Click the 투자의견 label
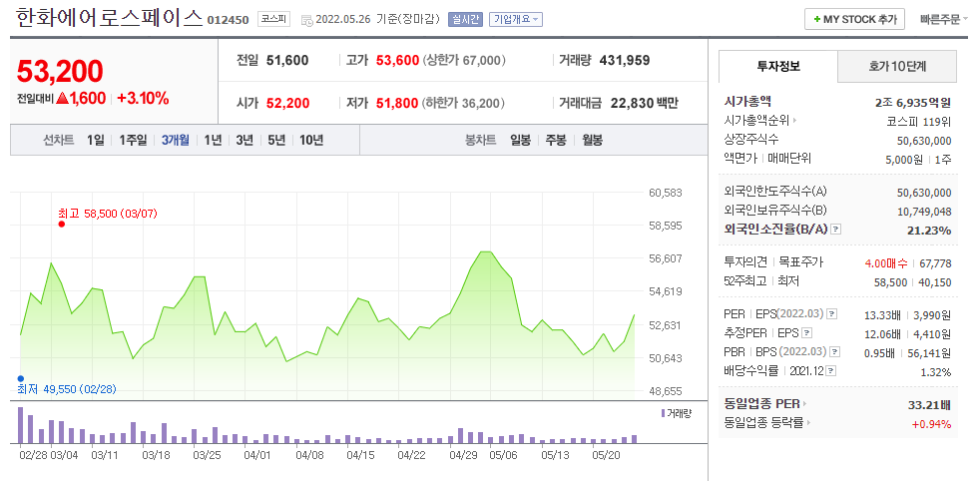980x481 pixels. point(746,262)
